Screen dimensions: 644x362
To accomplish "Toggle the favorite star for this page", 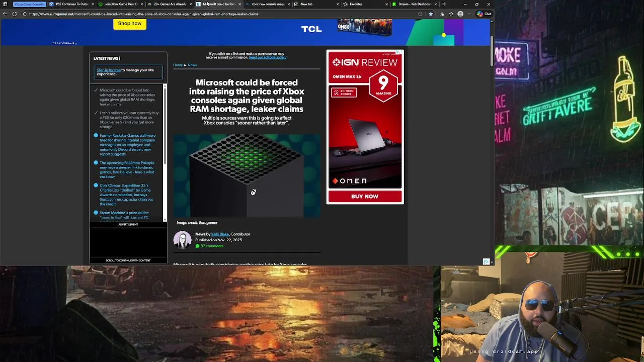I will [431, 14].
